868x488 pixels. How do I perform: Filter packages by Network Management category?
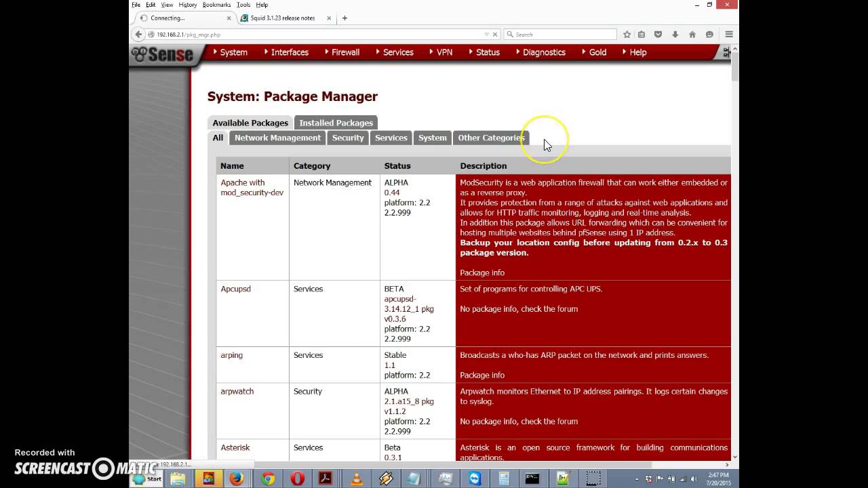277,138
